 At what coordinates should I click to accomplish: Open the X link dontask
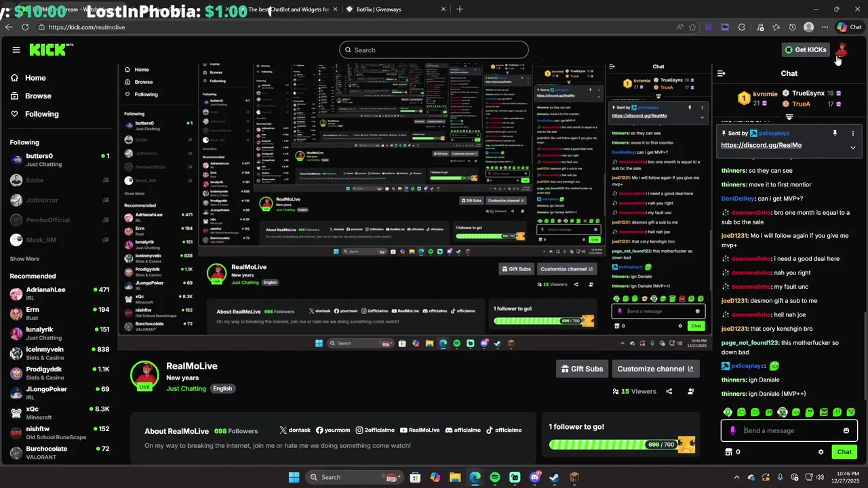(295, 430)
